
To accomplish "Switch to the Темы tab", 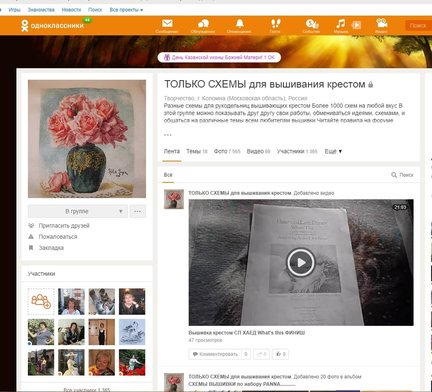I will [x=197, y=151].
